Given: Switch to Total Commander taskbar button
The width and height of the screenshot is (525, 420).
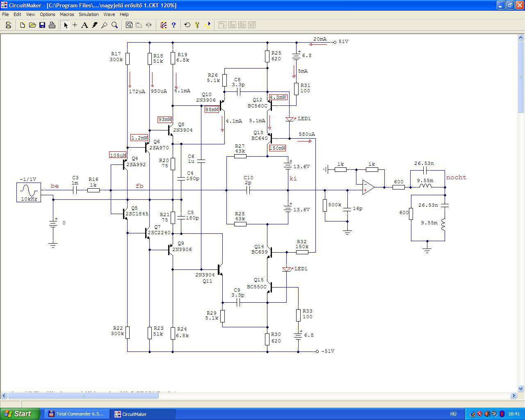Looking at the screenshot, I should pos(77,414).
